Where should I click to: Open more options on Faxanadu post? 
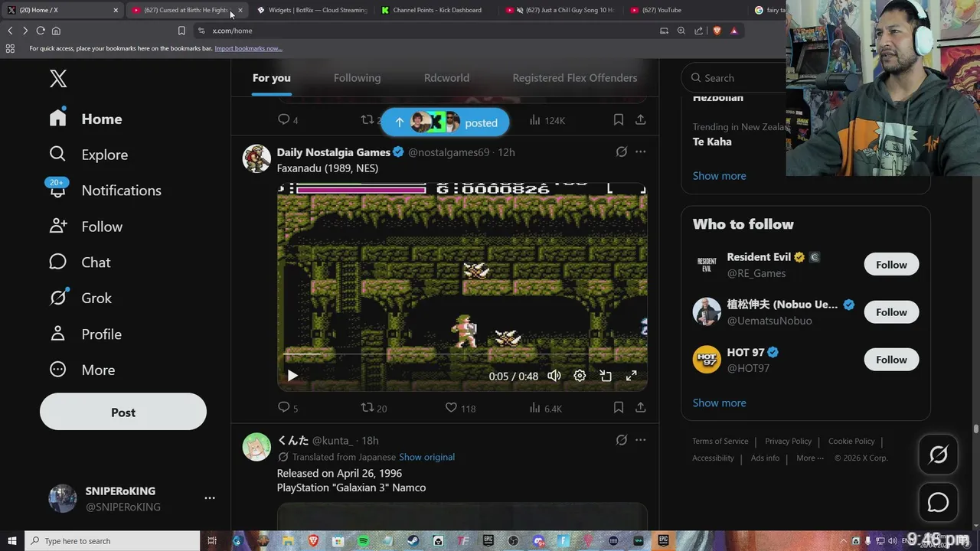tap(640, 152)
